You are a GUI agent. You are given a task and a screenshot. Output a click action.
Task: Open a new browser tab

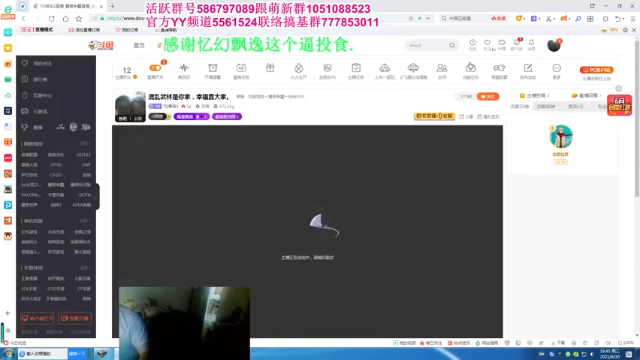tap(112, 6)
